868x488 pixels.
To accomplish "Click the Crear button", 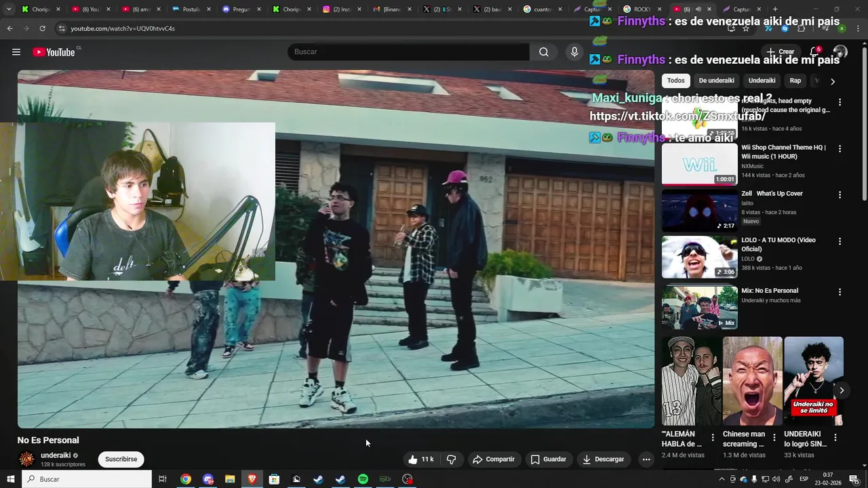I will 781,52.
